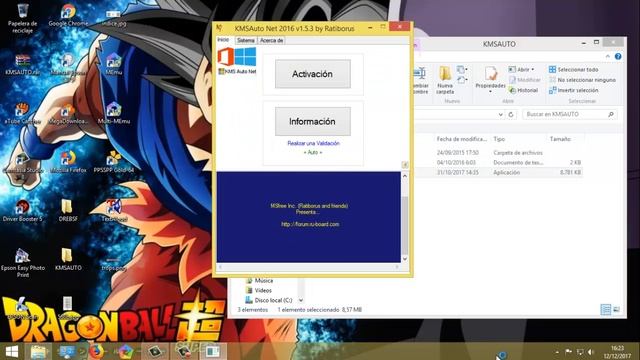
Task: Open the Multi-MEmu desktop shortcut
Action: click(x=114, y=113)
